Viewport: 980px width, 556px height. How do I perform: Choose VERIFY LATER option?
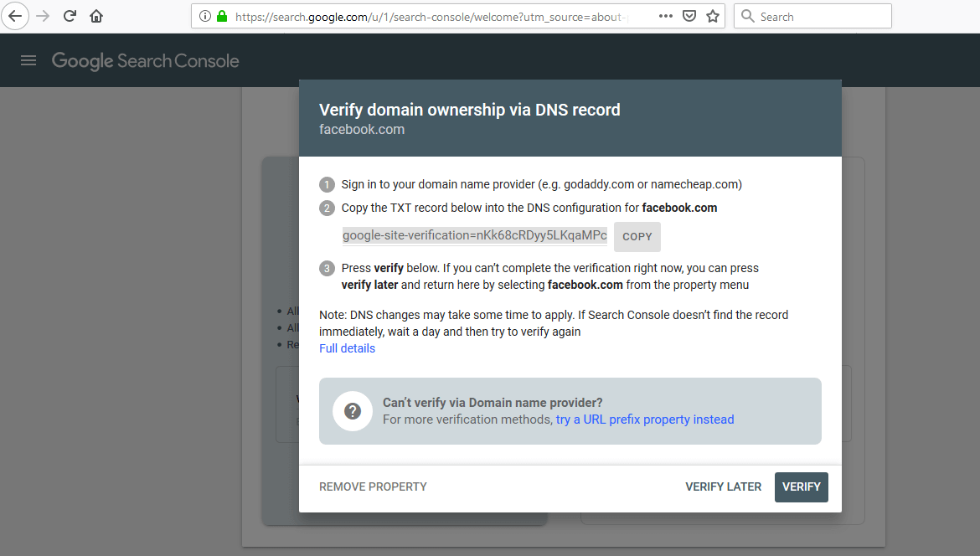pyautogui.click(x=723, y=486)
